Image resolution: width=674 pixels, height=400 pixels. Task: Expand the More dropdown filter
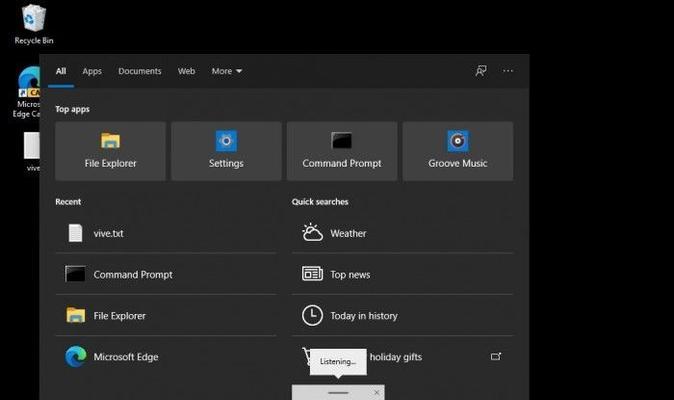click(227, 71)
